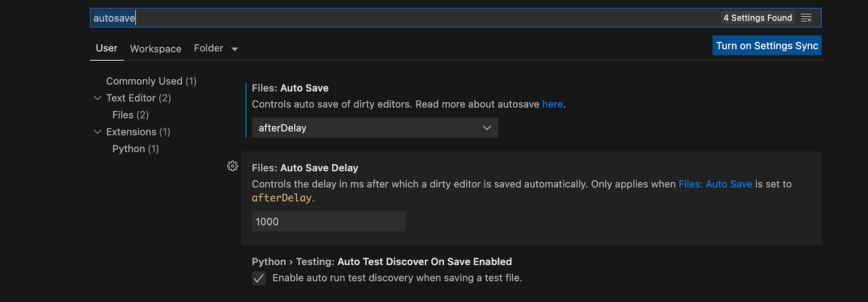This screenshot has width=868, height=302.
Task: Collapse the Extensions tree section
Action: (98, 132)
